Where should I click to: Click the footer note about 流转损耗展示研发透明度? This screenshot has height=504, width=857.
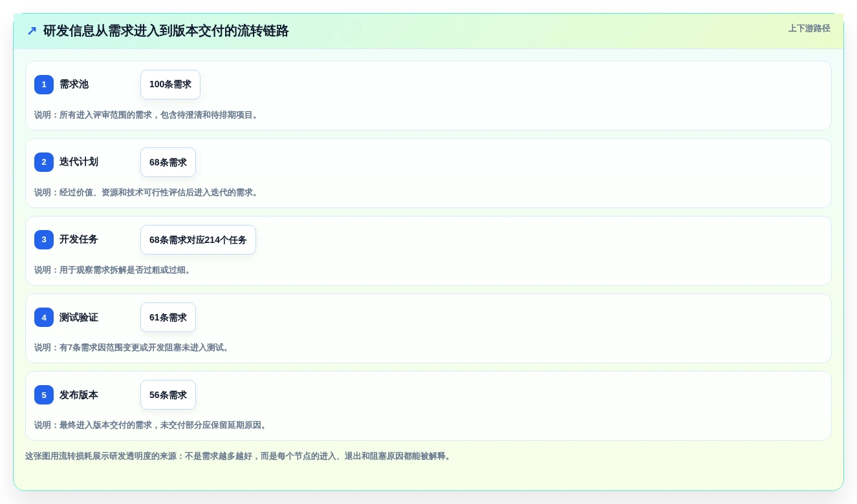(239, 456)
